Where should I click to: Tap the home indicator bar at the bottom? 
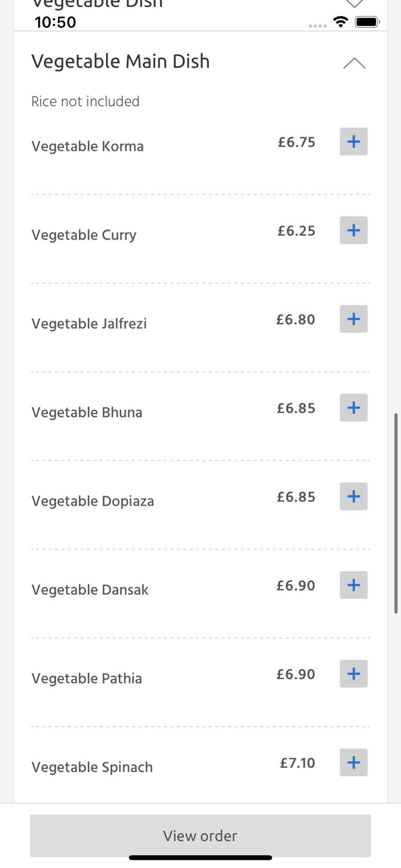click(200, 858)
